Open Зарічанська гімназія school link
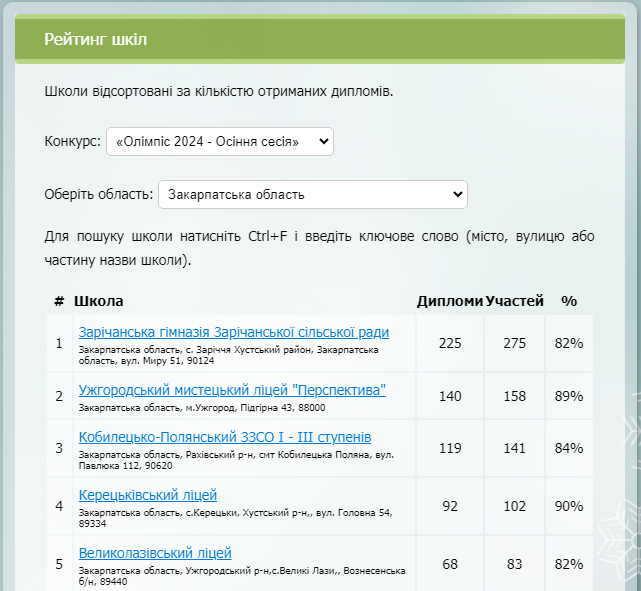The width and height of the screenshot is (641, 591). coord(233,332)
